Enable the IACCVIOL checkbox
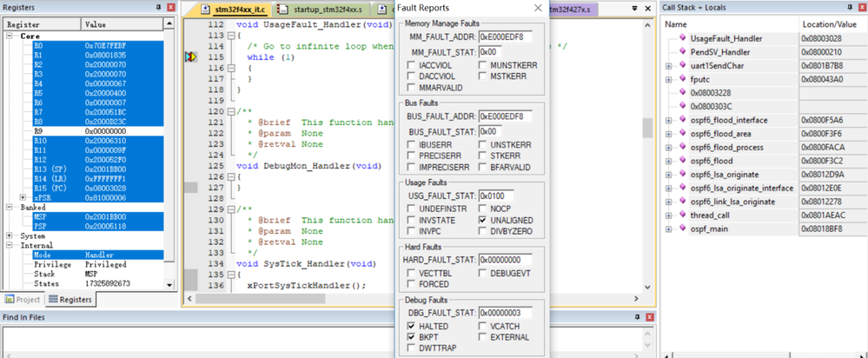The width and height of the screenshot is (868, 358). click(411, 65)
